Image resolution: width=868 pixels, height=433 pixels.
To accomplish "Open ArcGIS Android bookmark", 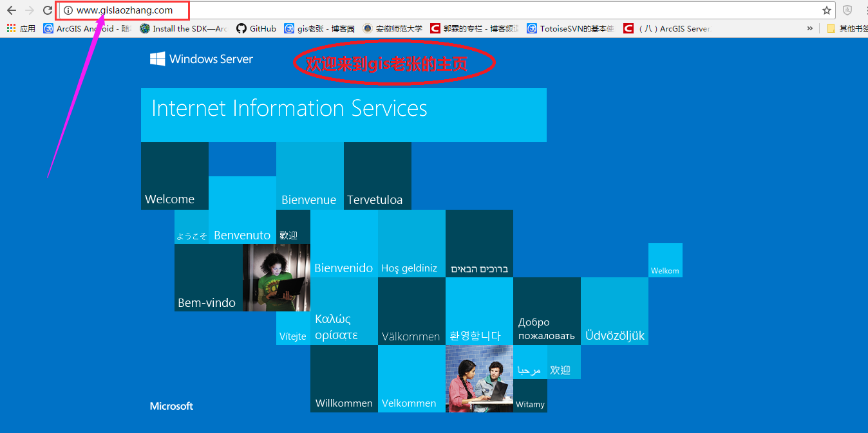I will [x=86, y=28].
